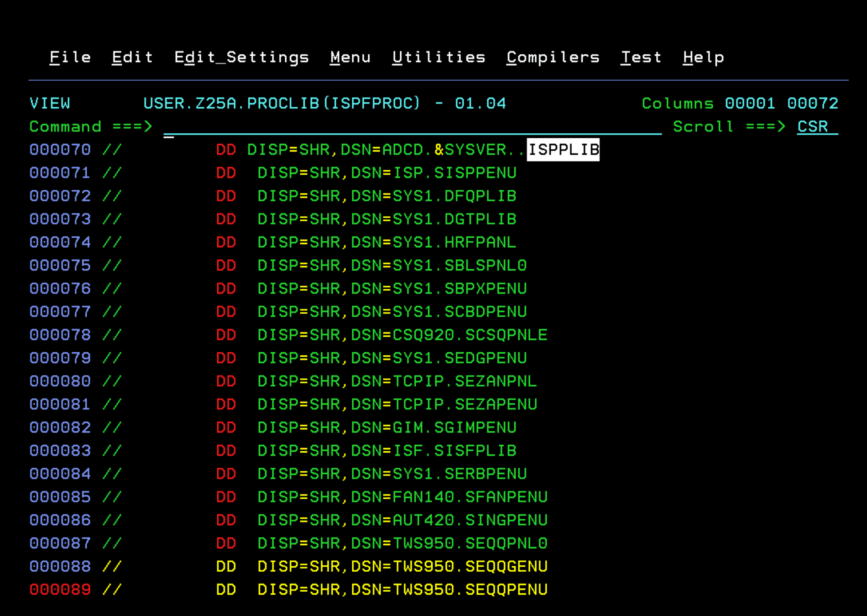Click the yellow DD on line 000088

click(x=226, y=566)
